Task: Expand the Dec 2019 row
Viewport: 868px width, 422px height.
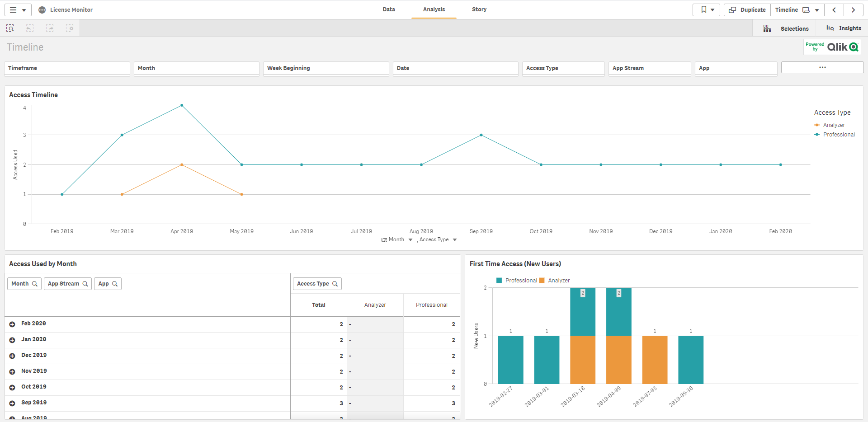Action: pyautogui.click(x=12, y=356)
